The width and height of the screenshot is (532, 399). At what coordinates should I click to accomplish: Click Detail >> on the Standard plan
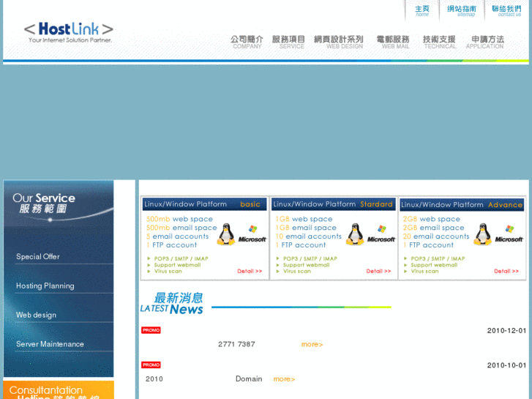[x=378, y=271]
